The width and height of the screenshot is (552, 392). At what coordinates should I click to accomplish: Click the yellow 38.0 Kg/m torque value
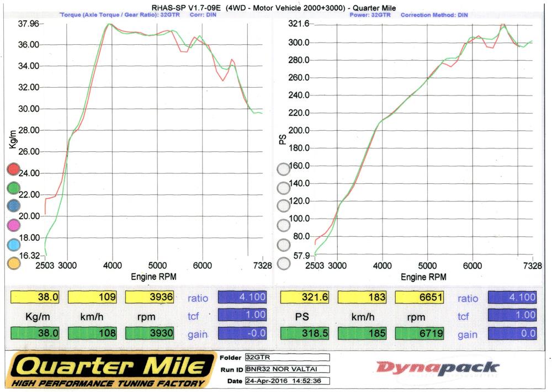coord(35,297)
